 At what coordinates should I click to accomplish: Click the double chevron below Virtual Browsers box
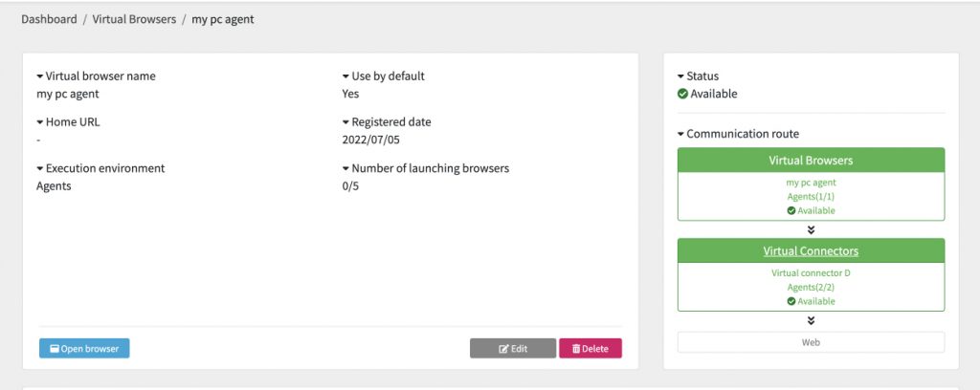coord(811,229)
